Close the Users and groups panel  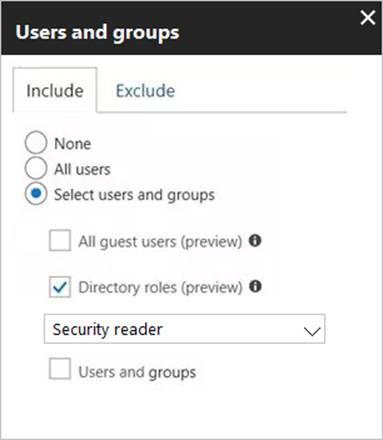pyautogui.click(x=368, y=18)
